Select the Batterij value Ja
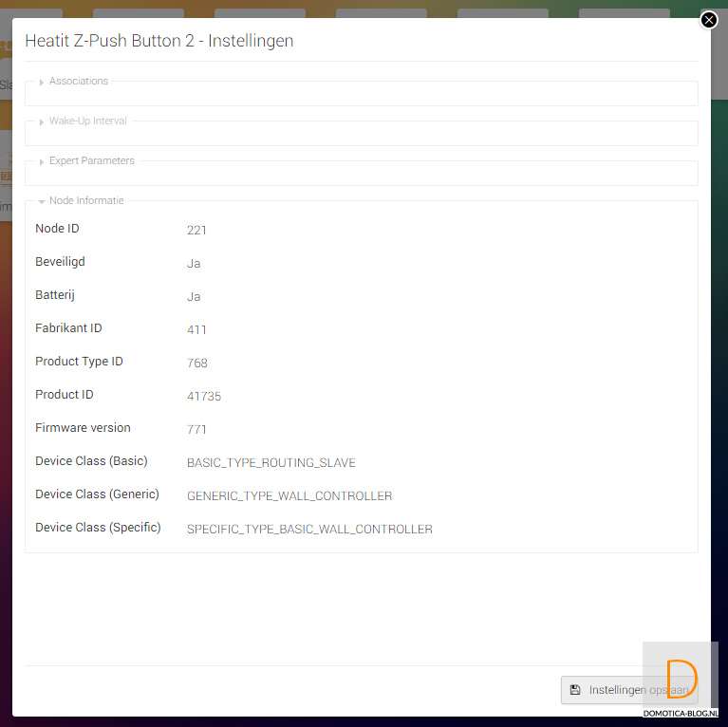This screenshot has width=728, height=727. [x=194, y=297]
